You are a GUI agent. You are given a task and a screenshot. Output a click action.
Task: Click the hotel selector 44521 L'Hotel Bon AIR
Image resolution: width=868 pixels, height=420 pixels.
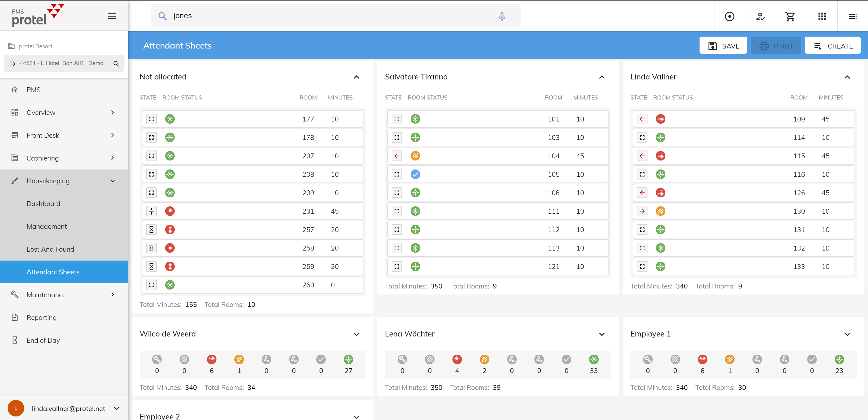point(62,63)
